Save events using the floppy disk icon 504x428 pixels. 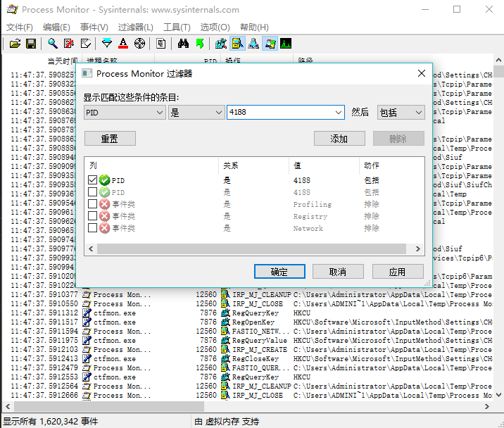[x=31, y=44]
